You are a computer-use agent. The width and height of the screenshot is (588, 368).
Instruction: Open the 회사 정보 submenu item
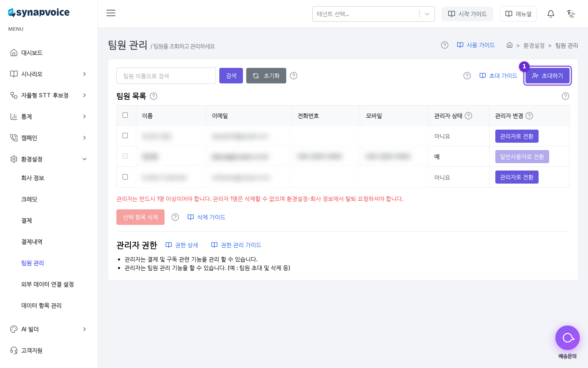[x=32, y=178]
